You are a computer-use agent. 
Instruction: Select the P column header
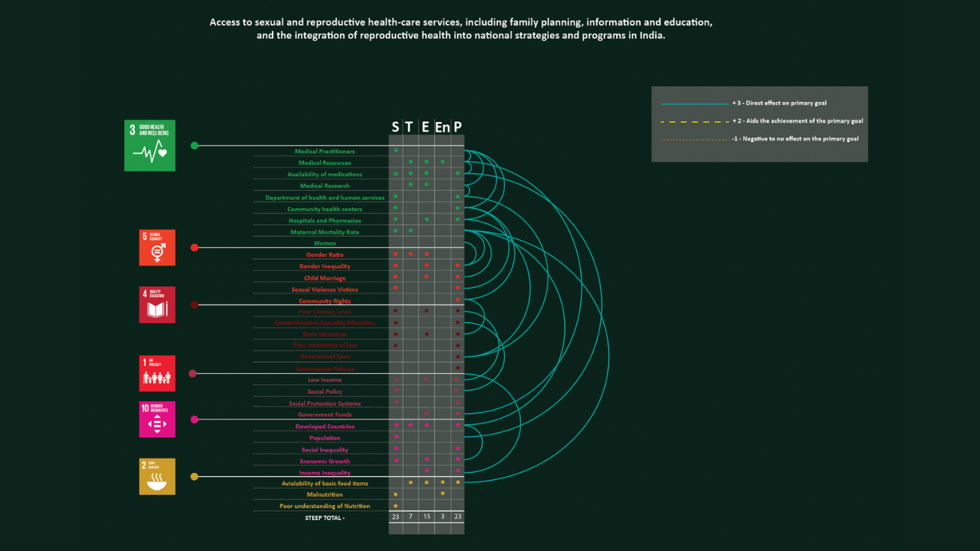(x=458, y=127)
